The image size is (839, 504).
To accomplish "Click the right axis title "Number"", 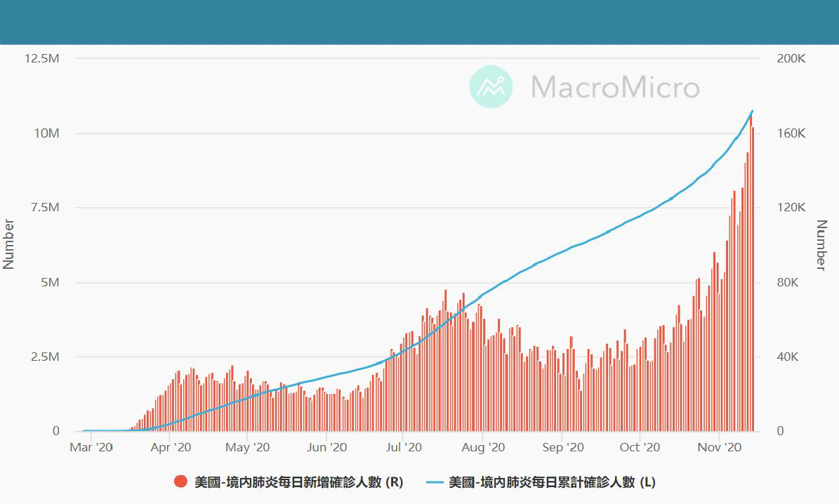I will pos(821,245).
